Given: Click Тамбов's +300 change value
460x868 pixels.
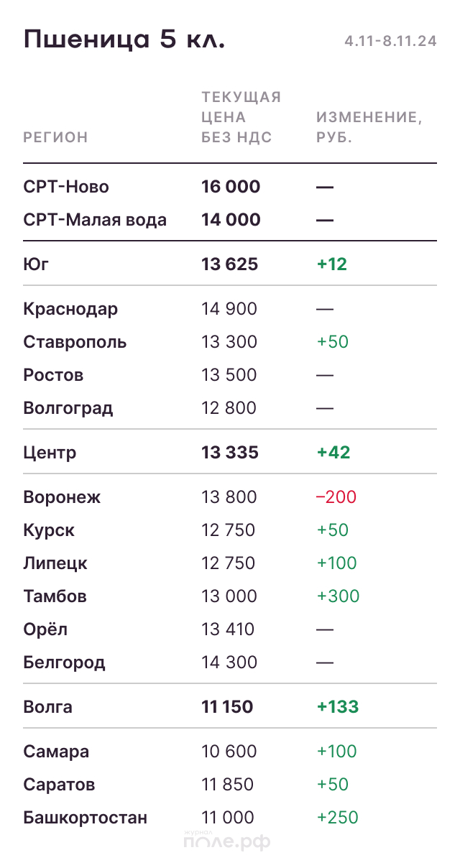Looking at the screenshot, I should point(338,596).
